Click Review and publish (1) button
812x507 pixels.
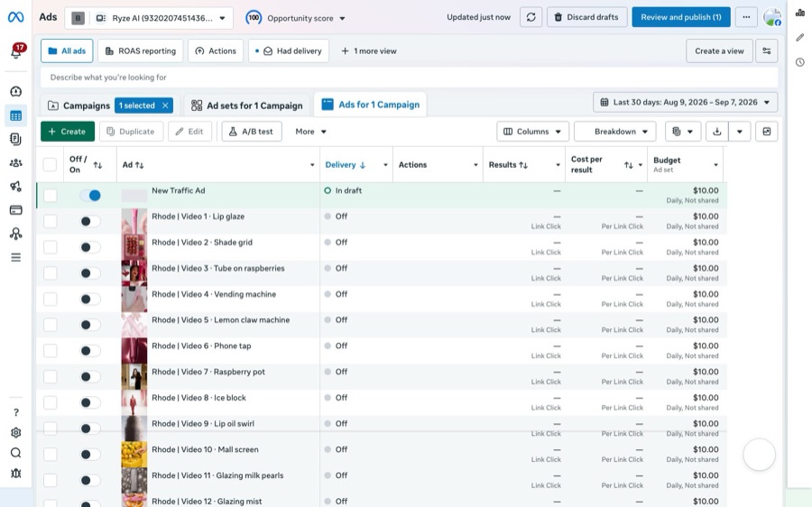(681, 17)
